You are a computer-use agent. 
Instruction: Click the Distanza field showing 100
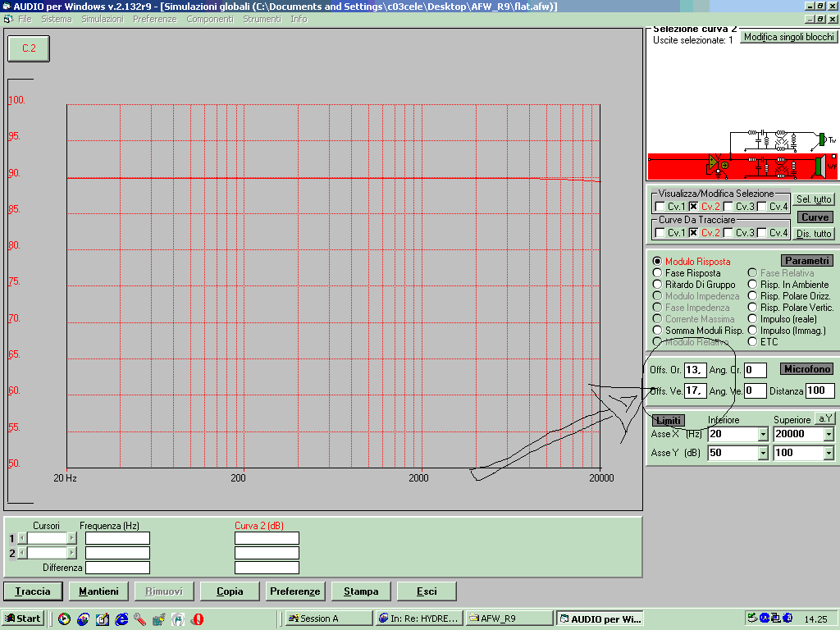point(819,390)
